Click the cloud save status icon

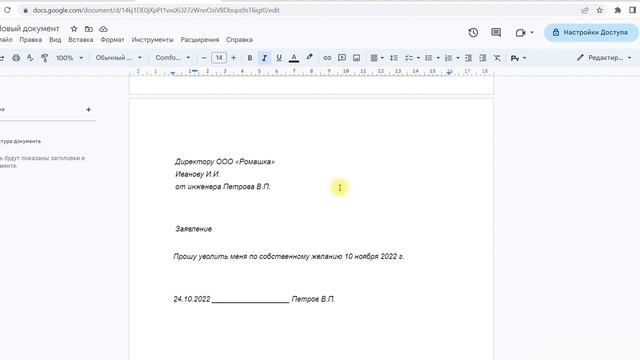coord(103,29)
